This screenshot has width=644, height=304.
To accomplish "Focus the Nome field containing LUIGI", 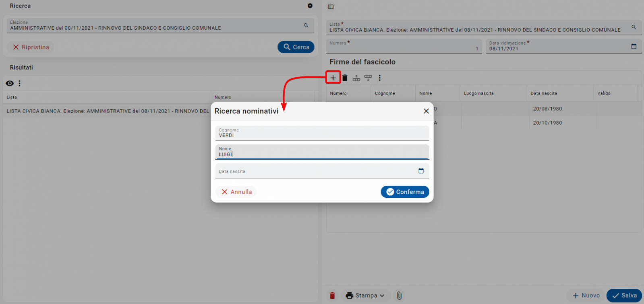I will (x=322, y=152).
